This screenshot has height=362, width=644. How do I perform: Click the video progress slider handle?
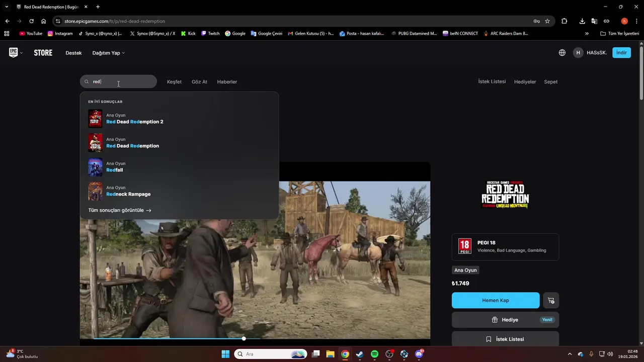[x=244, y=338]
